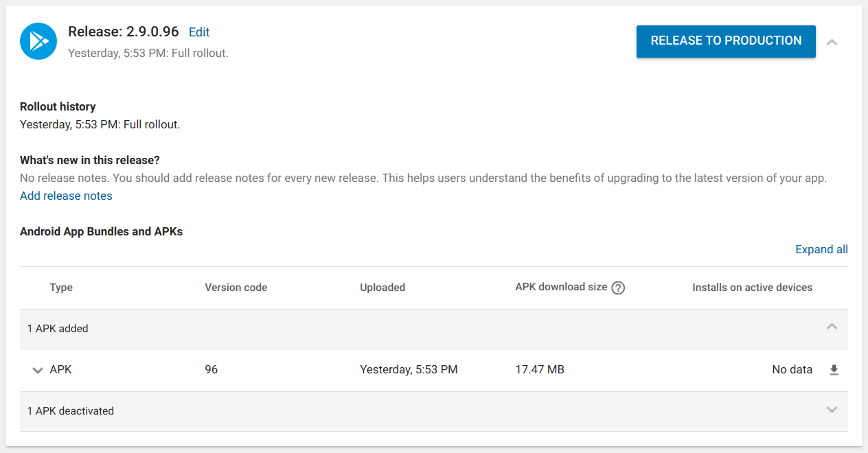Click the Rollout history heading
This screenshot has height=453, width=868.
pyautogui.click(x=58, y=106)
